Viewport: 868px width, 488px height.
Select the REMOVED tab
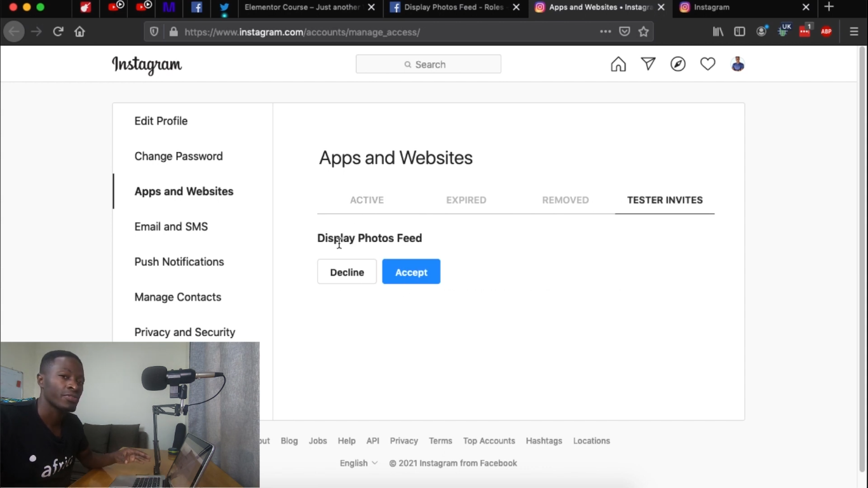(x=565, y=200)
